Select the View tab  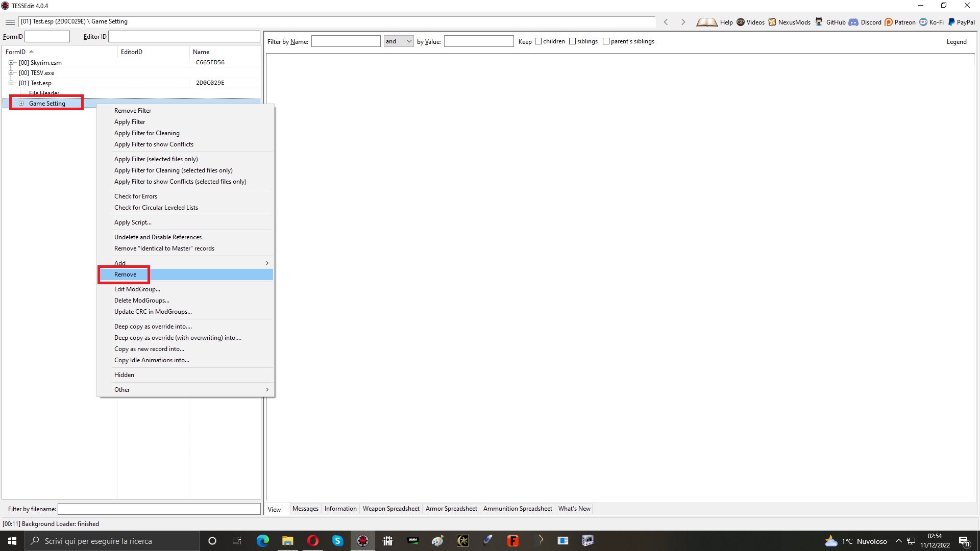tap(275, 510)
